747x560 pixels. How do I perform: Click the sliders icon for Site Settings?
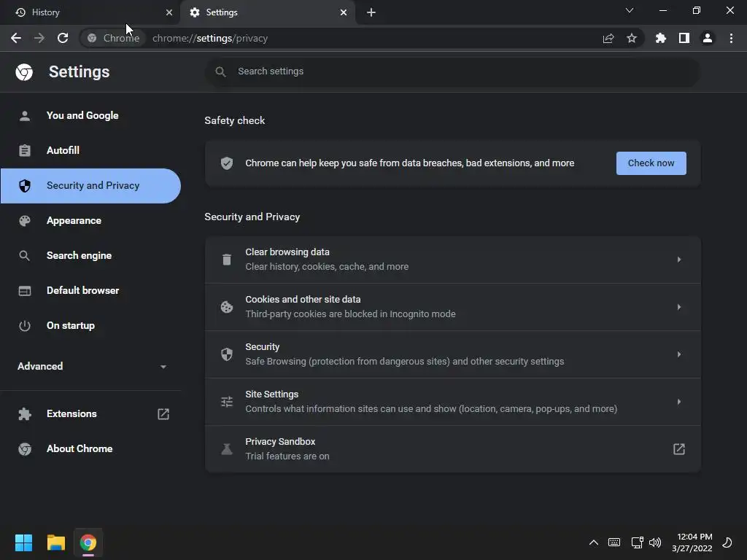pyautogui.click(x=227, y=402)
